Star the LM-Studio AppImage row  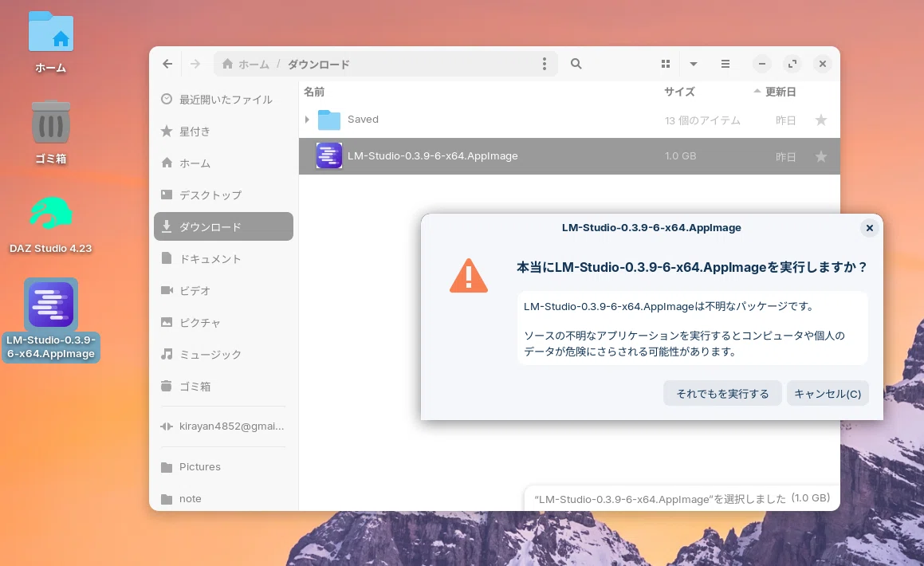[821, 156]
